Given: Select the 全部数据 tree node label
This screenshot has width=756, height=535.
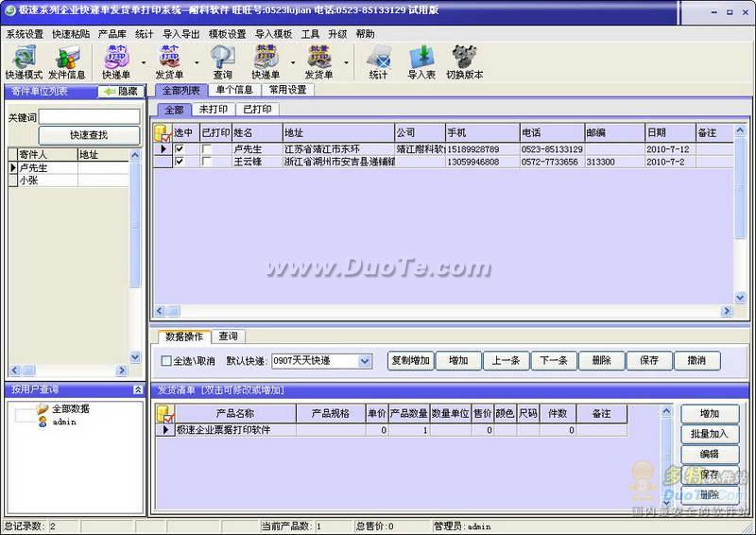Looking at the screenshot, I should click(x=71, y=409).
